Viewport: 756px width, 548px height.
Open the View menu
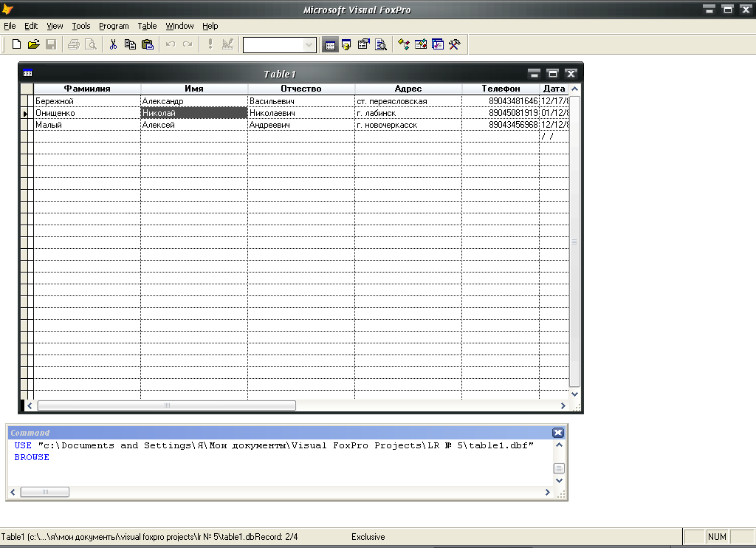coord(55,26)
